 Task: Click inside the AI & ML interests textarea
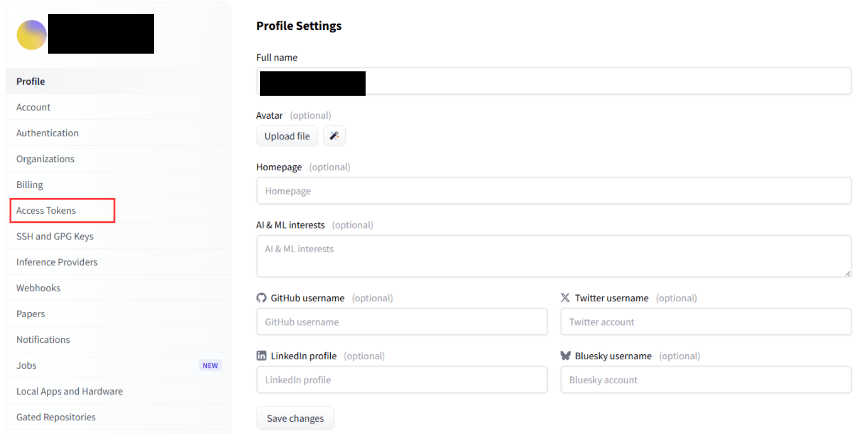point(554,256)
